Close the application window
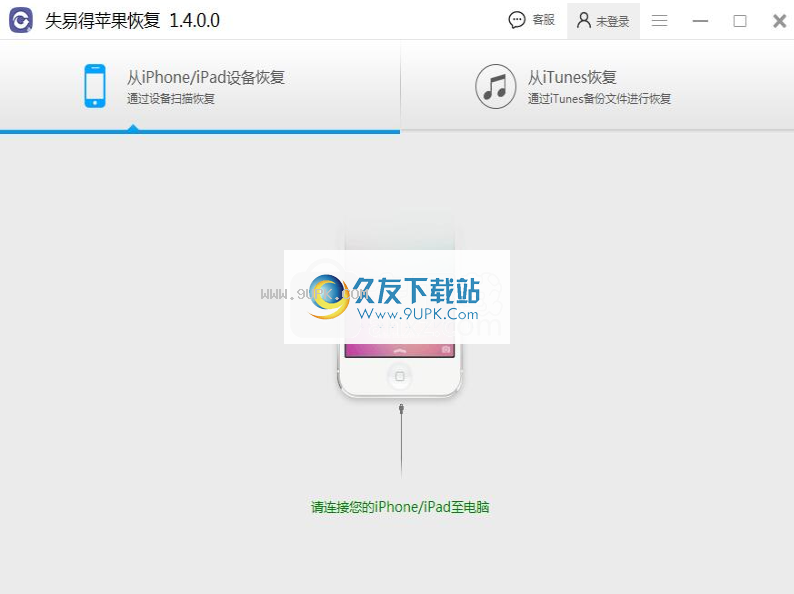Screen dimensions: 794x594 click(x=780, y=21)
